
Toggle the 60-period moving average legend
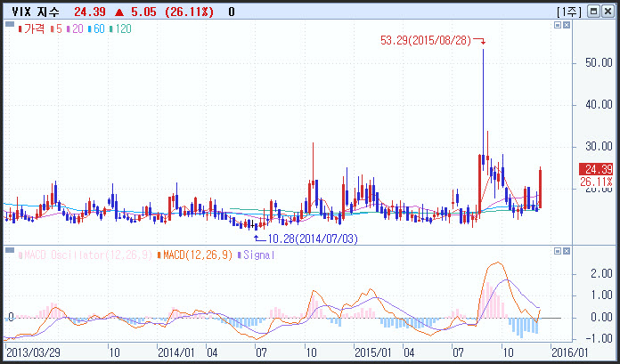96,28
